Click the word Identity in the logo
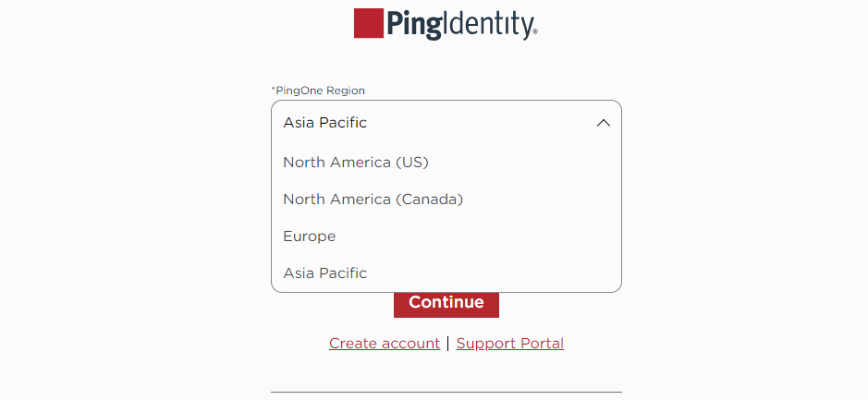This screenshot has height=400, width=868. (484, 24)
